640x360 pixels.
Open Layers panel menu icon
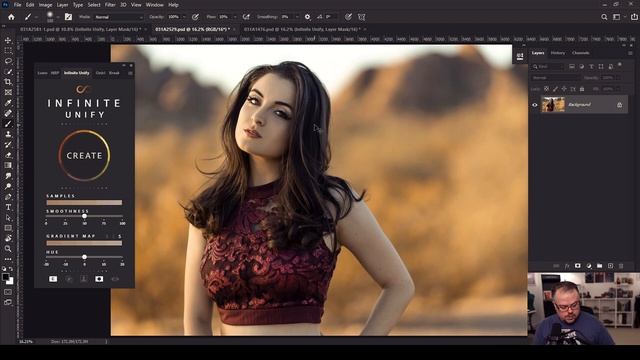(x=630, y=53)
